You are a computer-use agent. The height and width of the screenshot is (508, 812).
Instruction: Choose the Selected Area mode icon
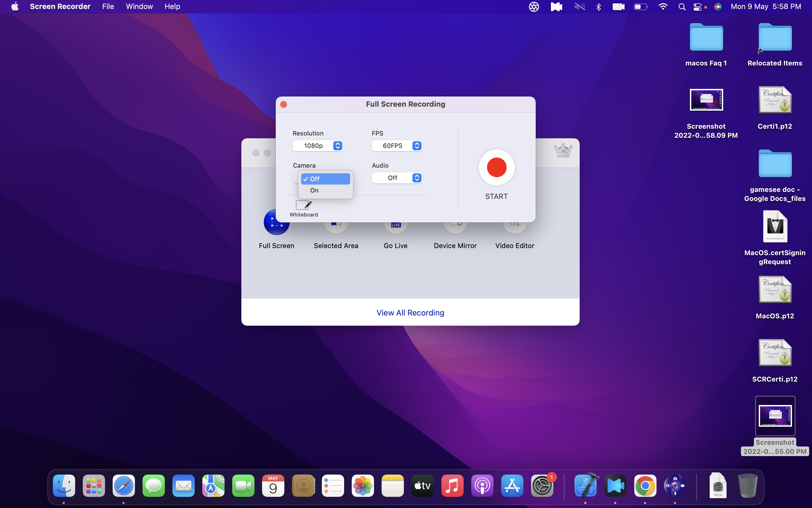336,227
